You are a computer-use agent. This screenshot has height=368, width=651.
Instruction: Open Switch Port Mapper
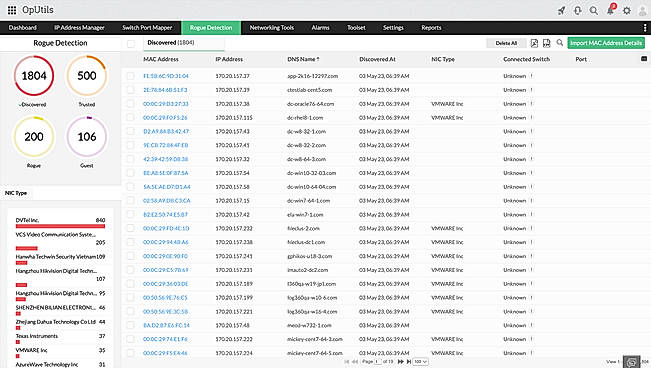[x=147, y=28]
